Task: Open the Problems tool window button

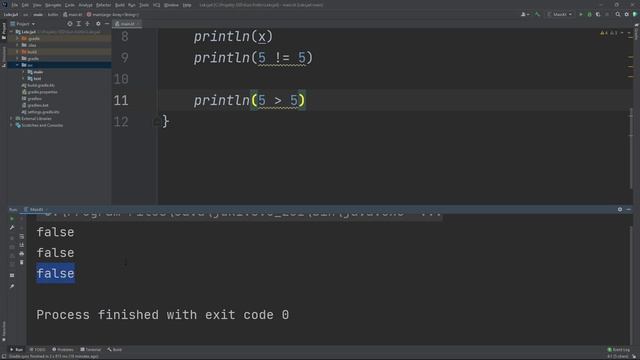Action: (63, 350)
